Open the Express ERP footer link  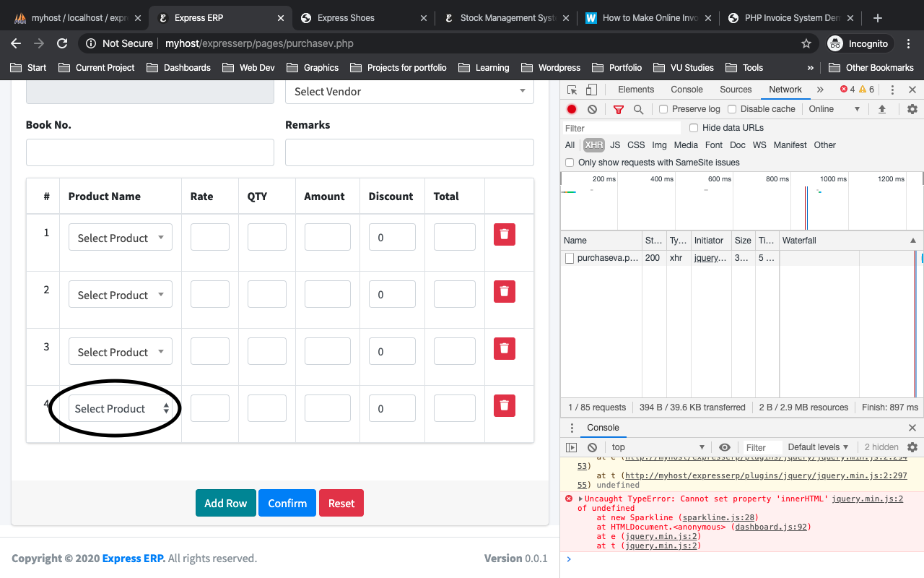tap(133, 558)
